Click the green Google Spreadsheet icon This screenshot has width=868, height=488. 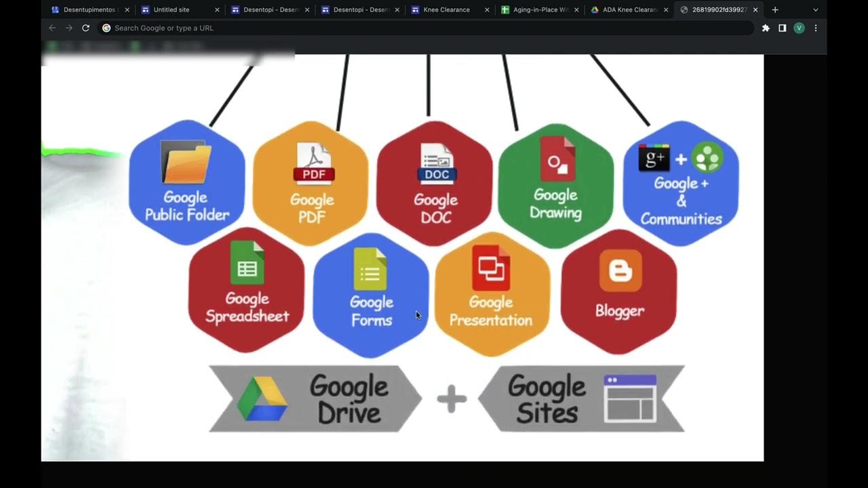coord(248,263)
